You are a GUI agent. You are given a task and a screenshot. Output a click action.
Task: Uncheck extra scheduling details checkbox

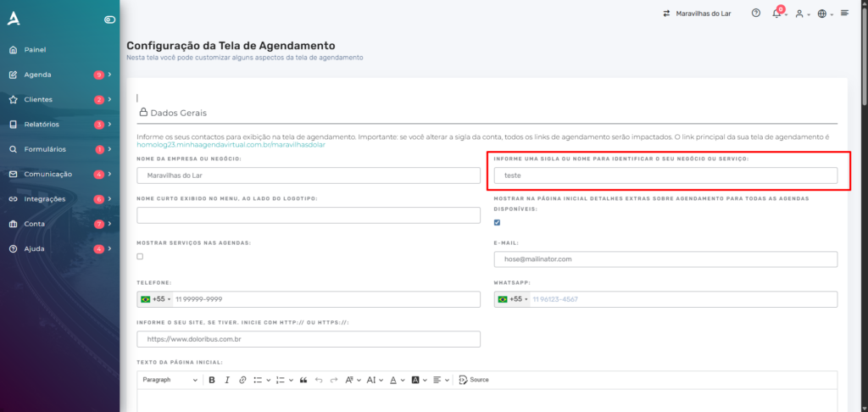pyautogui.click(x=498, y=223)
